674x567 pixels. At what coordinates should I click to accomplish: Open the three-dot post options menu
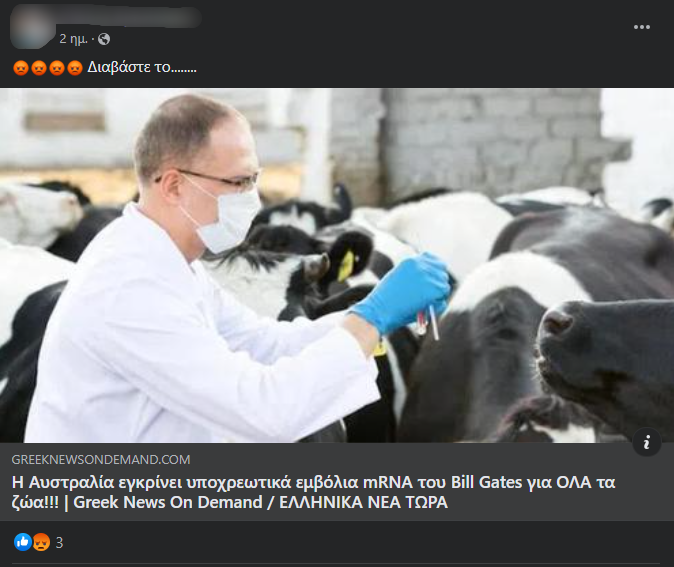(x=641, y=27)
